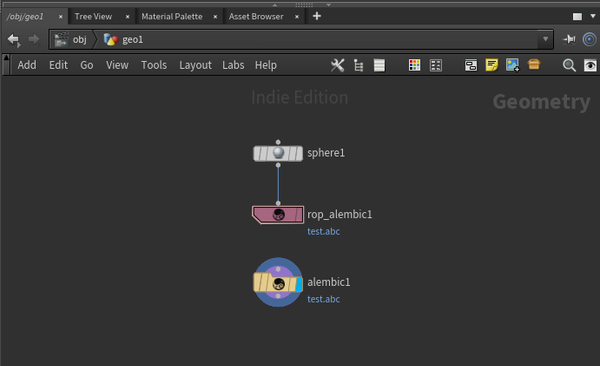Screen dimensions: 600x366
Task: Open the Go menu
Action: pyautogui.click(x=86, y=65)
